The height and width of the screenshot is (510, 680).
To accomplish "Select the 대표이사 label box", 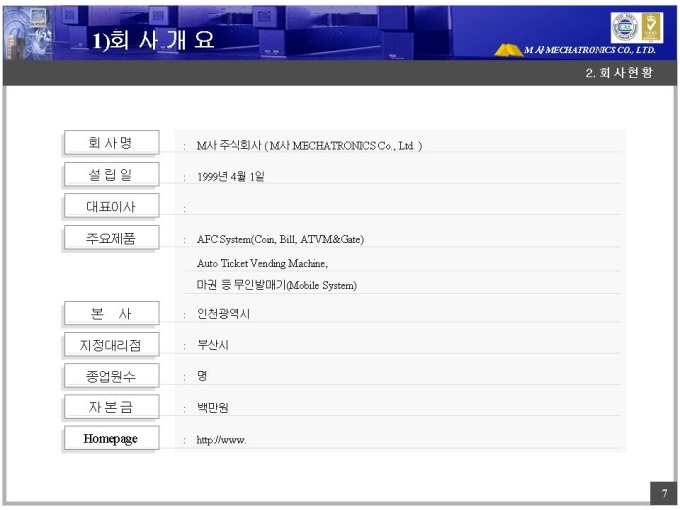I will point(111,206).
